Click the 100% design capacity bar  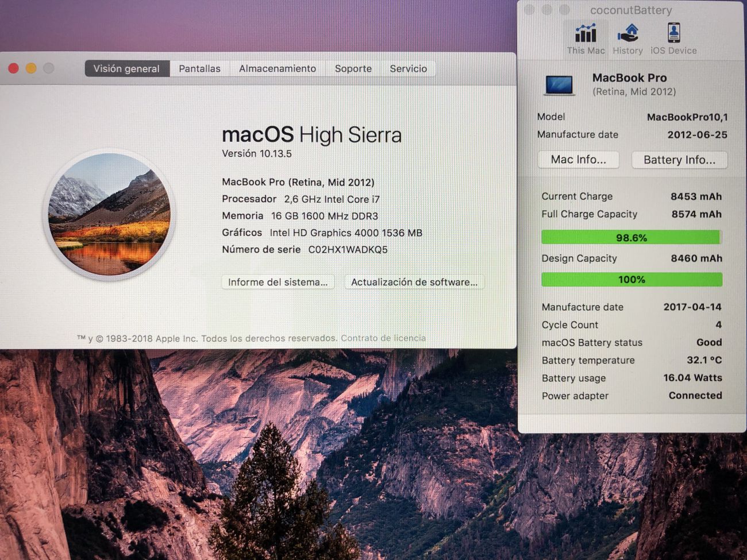point(631,280)
